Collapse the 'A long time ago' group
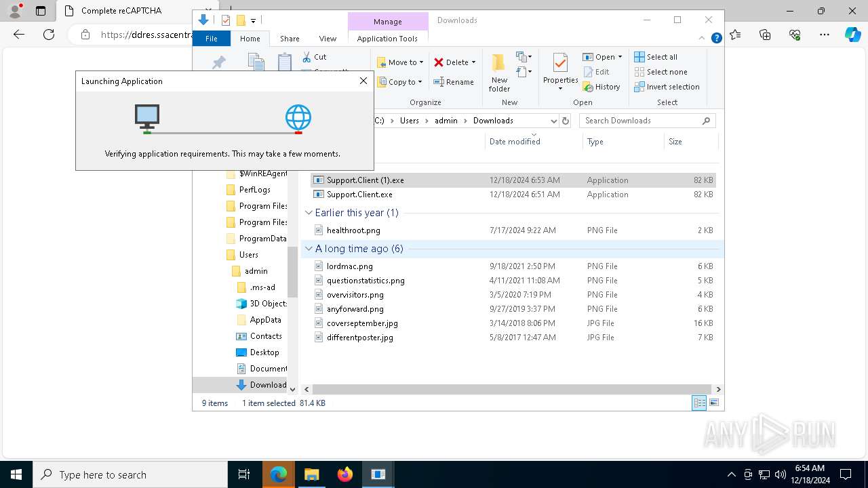The width and height of the screenshot is (868, 488). (x=309, y=249)
